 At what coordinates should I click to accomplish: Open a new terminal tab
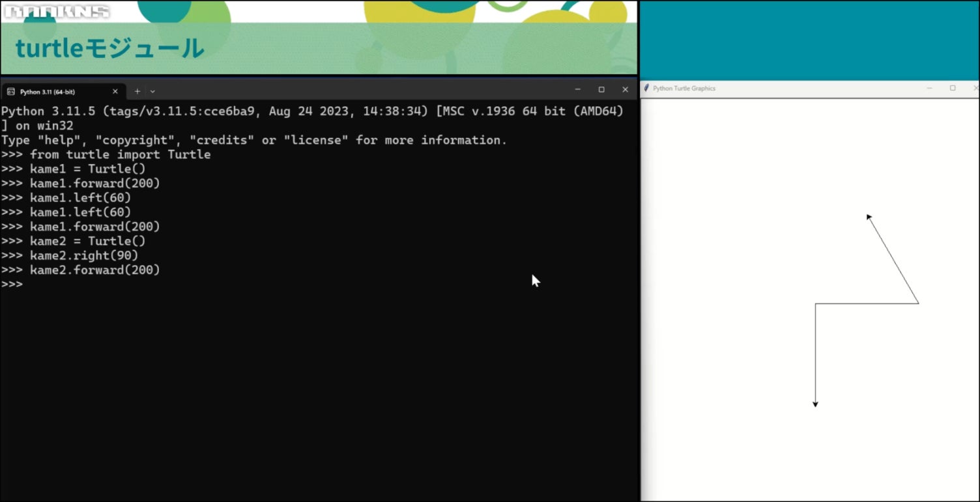(x=137, y=91)
